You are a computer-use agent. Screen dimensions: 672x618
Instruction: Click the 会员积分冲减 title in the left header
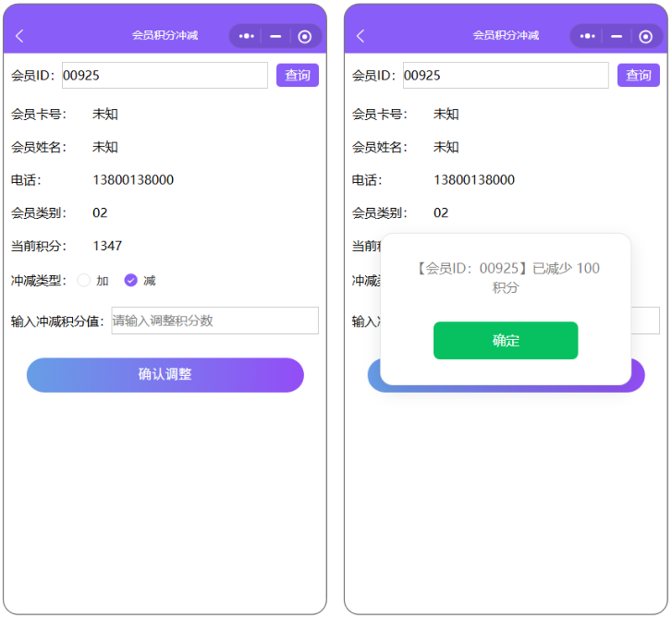(x=165, y=36)
